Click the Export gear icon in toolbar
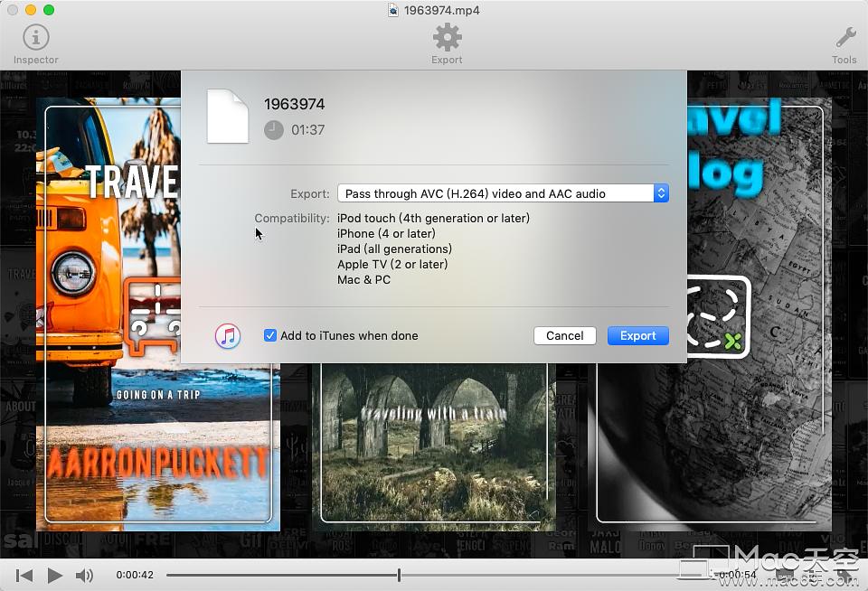The width and height of the screenshot is (868, 591). [447, 38]
